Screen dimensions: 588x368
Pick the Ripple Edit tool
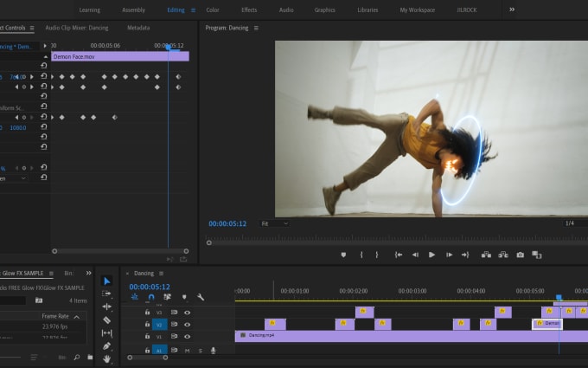coord(106,307)
